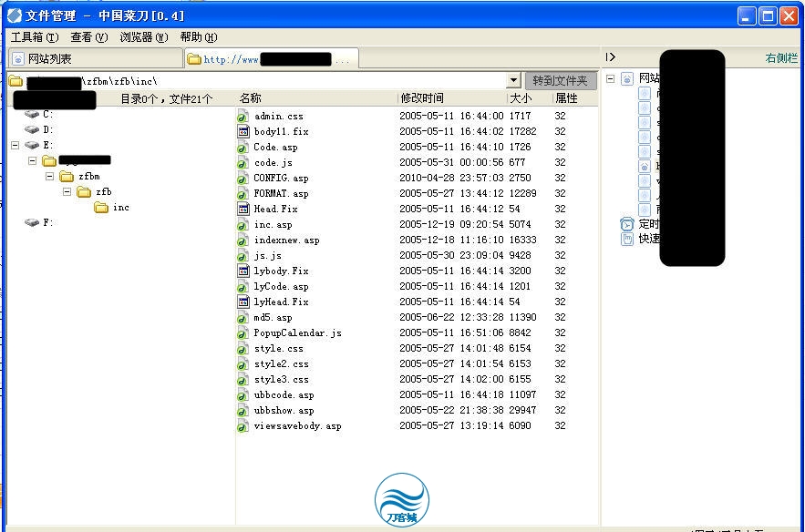This screenshot has width=805, height=532.
Task: Click the md5.asp file icon
Action: click(243, 318)
